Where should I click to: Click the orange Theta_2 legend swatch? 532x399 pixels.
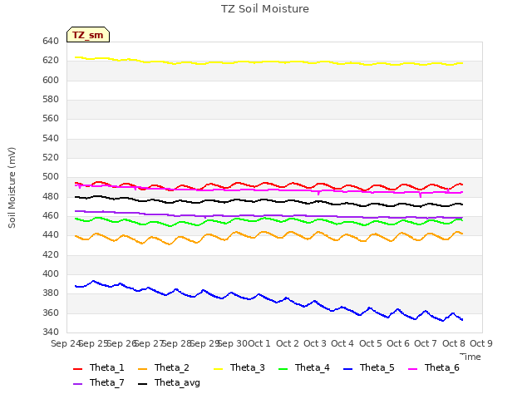pyautogui.click(x=142, y=368)
